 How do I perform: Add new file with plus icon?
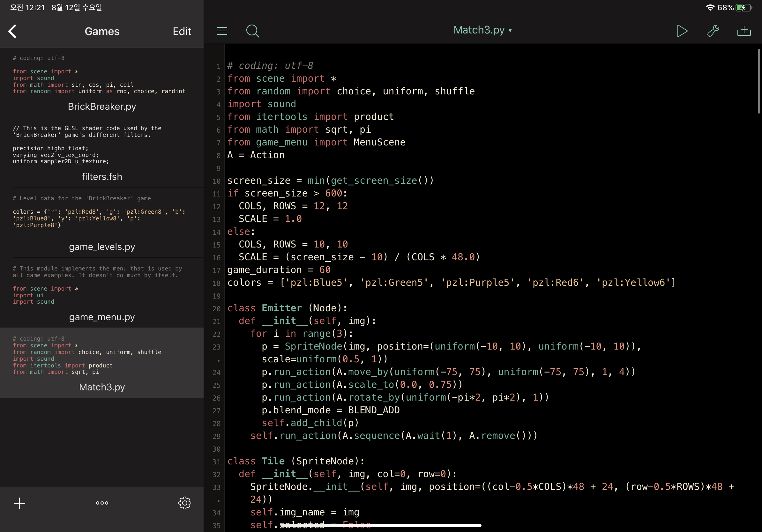pyautogui.click(x=19, y=503)
